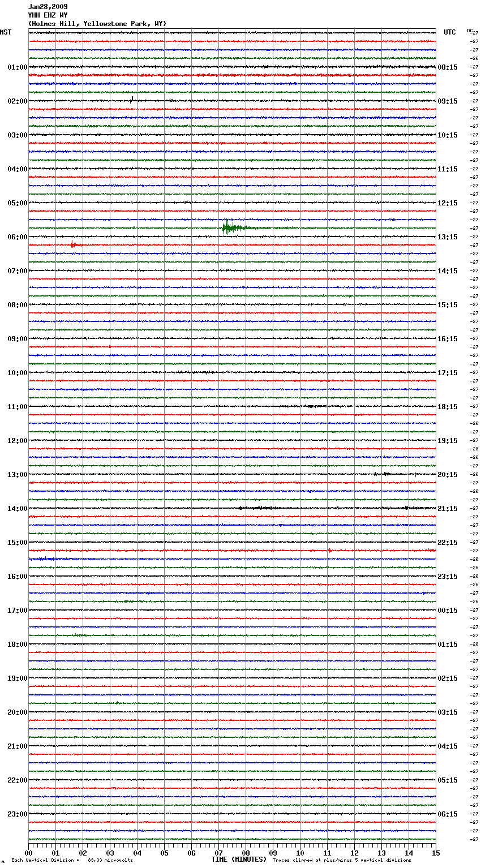Click the 06:15 UTC time label
Image resolution: width=481 pixels, height=868 pixels.
click(448, 814)
